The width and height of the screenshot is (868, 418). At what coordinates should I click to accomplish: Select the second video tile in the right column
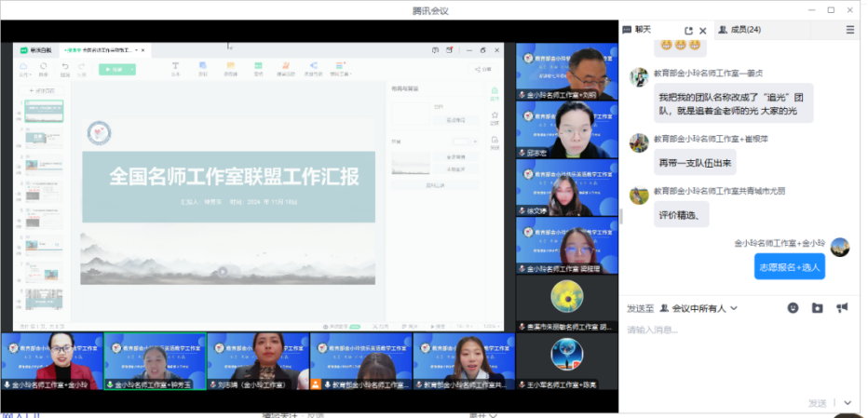pos(567,129)
